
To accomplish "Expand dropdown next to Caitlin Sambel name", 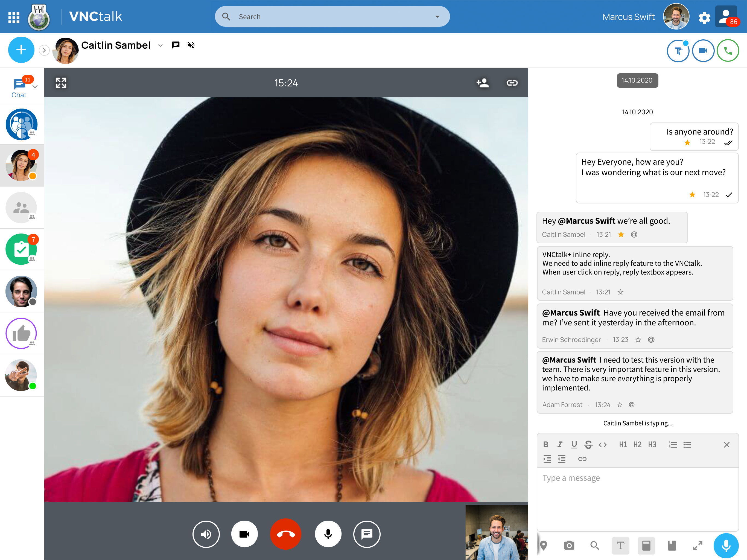I will pos(161,46).
